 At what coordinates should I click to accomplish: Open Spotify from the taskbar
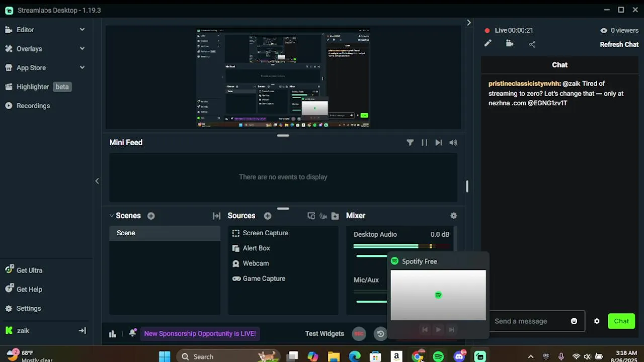438,356
